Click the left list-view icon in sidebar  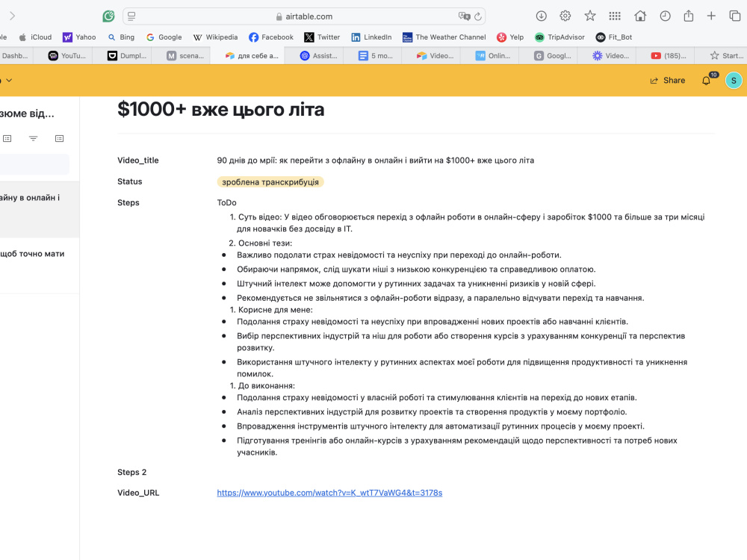(x=7, y=139)
